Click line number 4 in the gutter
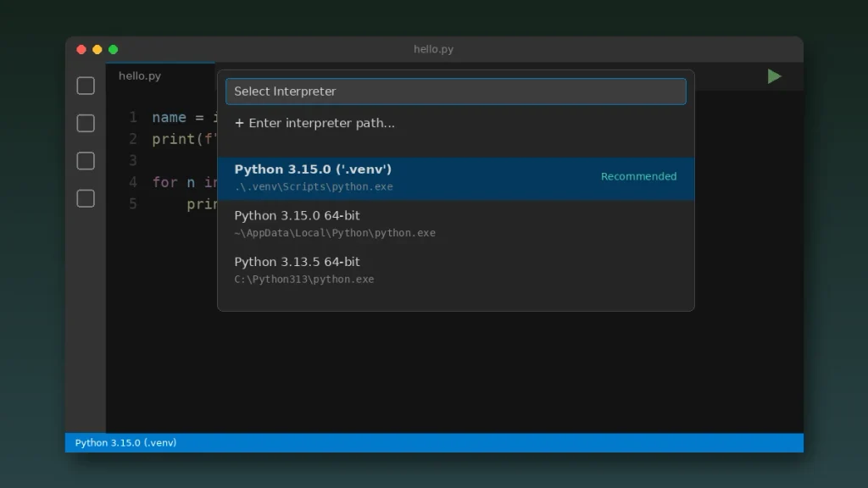This screenshot has width=868, height=488. 133,182
